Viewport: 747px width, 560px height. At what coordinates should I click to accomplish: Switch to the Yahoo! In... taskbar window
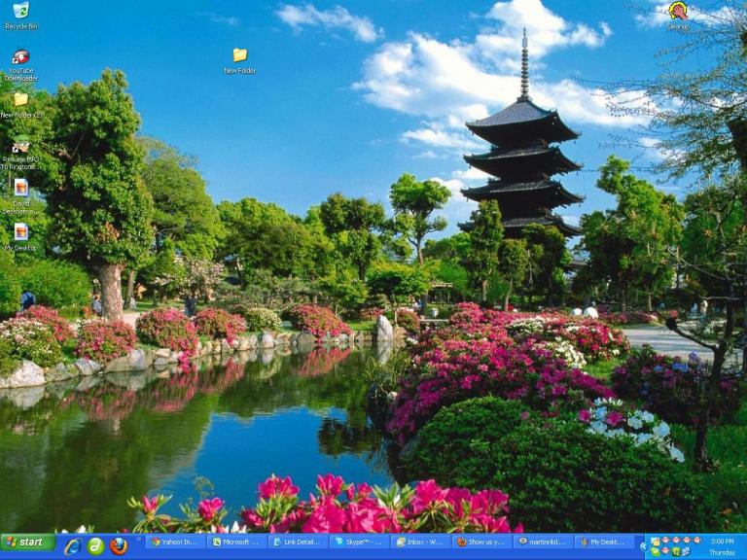tap(175, 542)
